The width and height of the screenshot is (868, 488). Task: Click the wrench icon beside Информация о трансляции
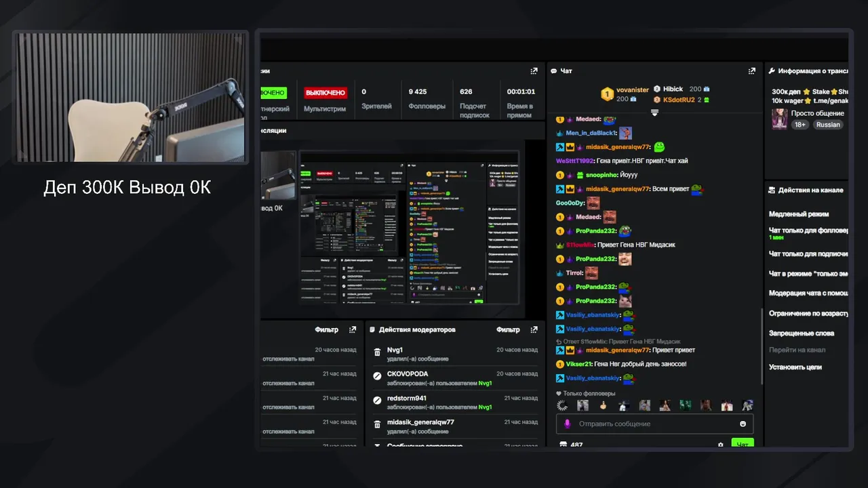coord(772,70)
